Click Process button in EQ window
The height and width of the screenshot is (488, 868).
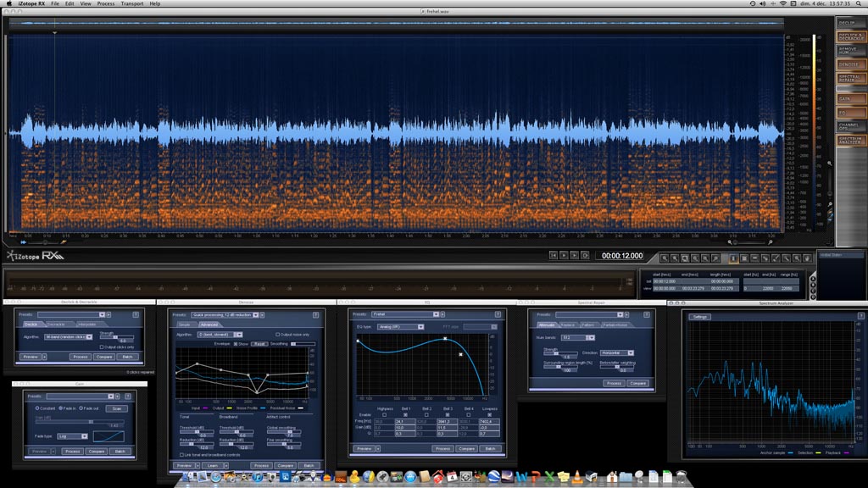[x=442, y=449]
